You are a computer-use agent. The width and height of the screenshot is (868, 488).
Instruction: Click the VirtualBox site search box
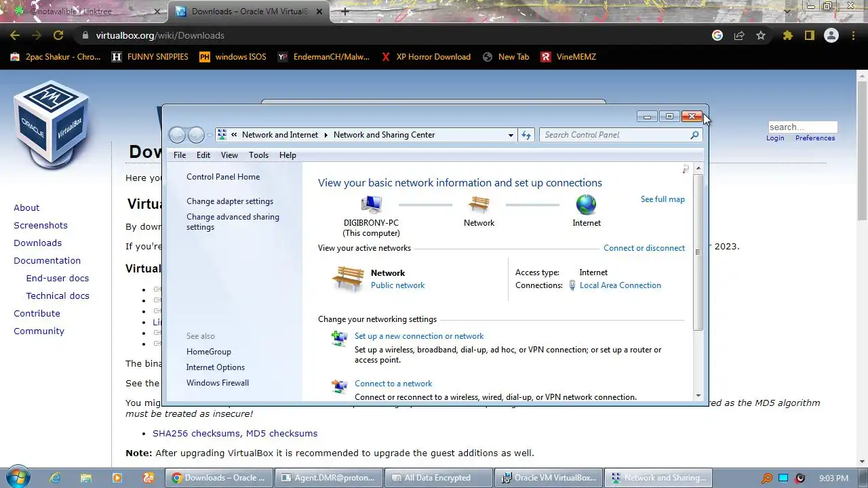coord(803,127)
